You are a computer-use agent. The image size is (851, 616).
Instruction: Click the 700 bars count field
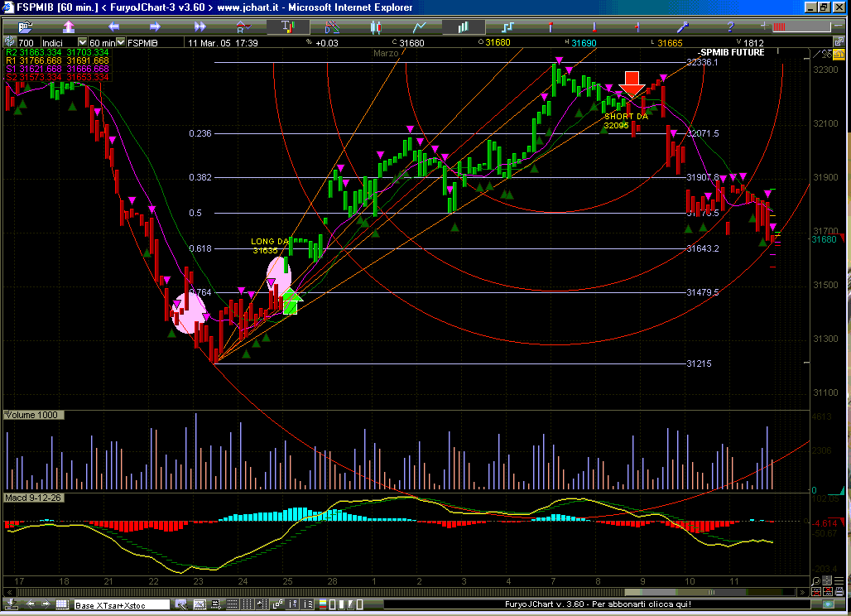[x=26, y=42]
